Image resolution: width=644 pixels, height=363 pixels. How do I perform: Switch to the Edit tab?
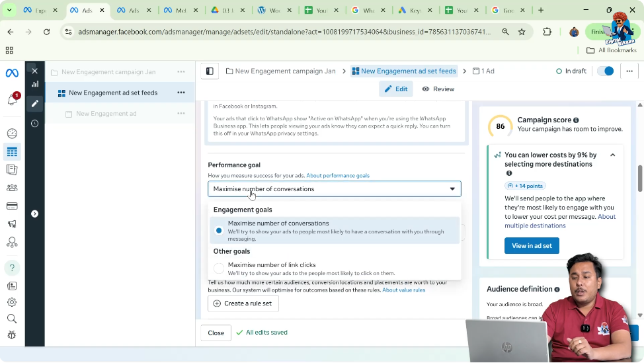396,89
